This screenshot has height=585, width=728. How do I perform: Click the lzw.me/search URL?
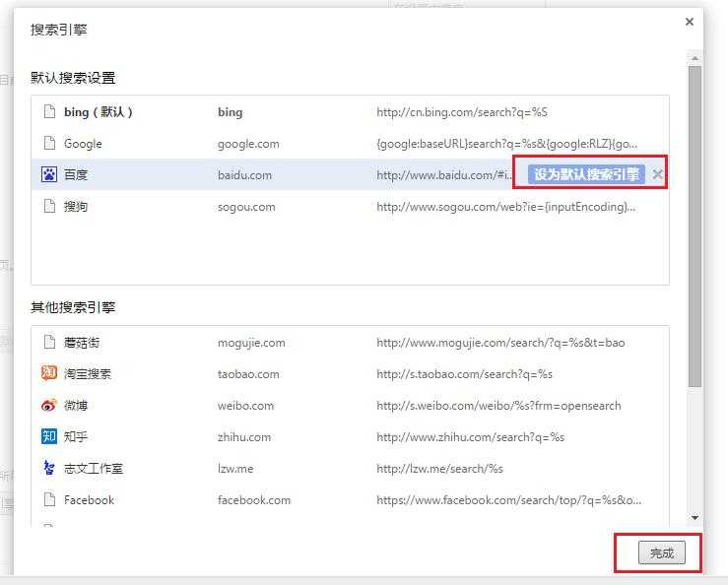[x=439, y=469]
